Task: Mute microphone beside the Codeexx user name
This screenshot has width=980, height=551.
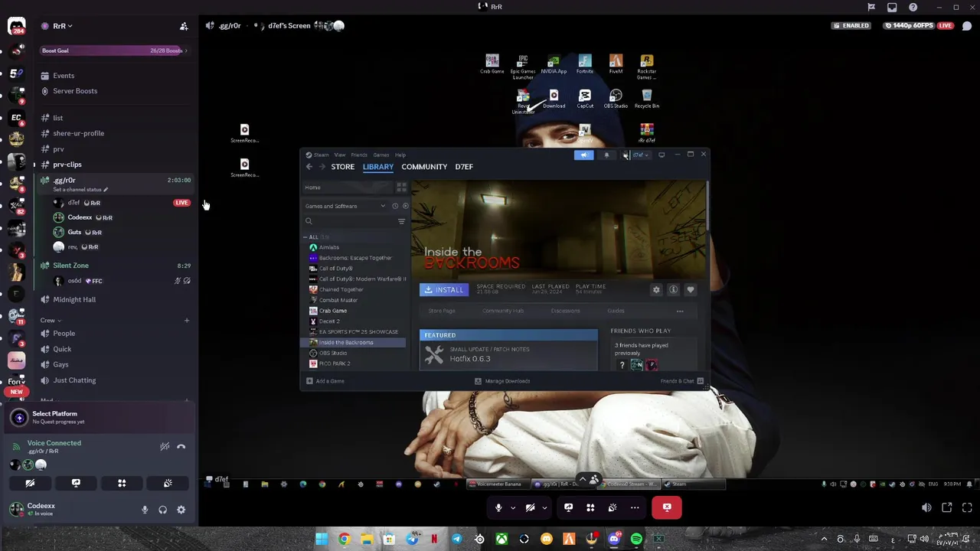Action: (145, 510)
